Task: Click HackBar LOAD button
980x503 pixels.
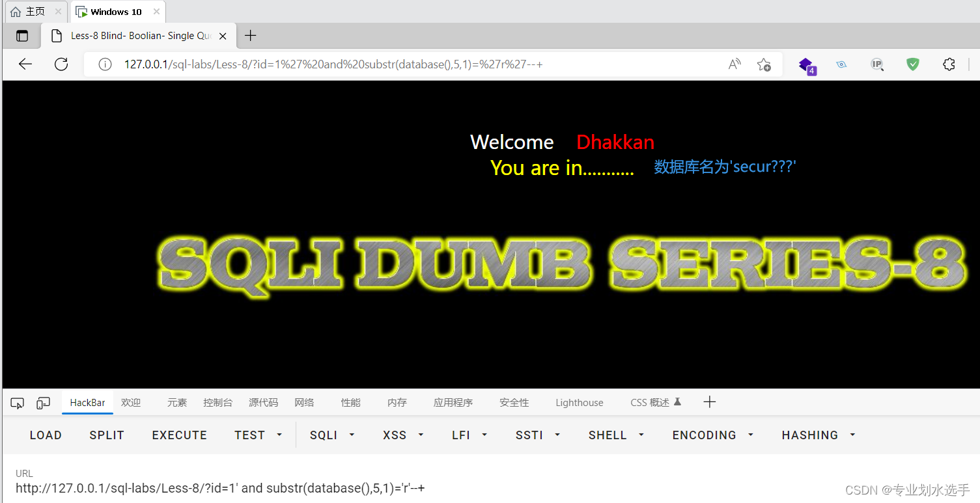Action: tap(46, 435)
